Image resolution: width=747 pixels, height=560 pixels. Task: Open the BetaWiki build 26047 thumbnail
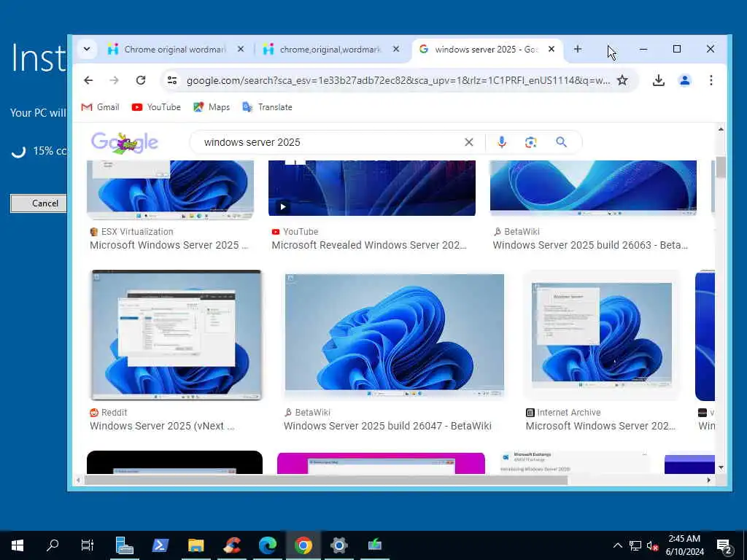394,335
